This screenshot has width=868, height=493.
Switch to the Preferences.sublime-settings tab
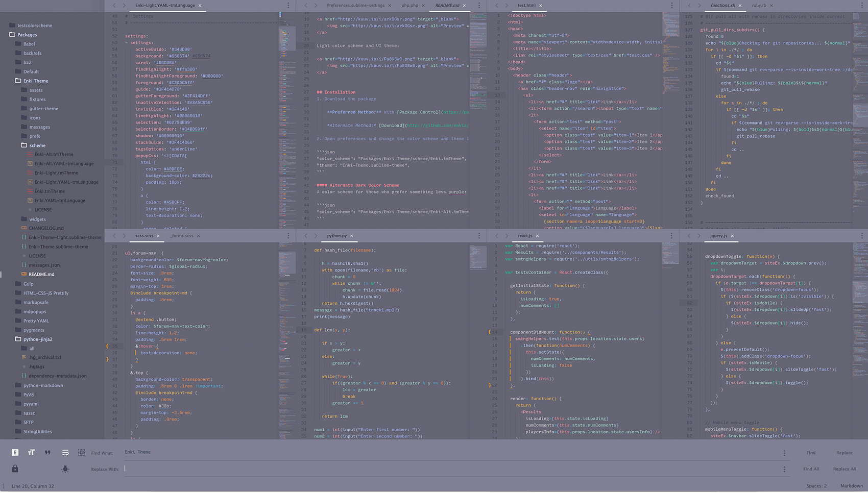coord(355,6)
